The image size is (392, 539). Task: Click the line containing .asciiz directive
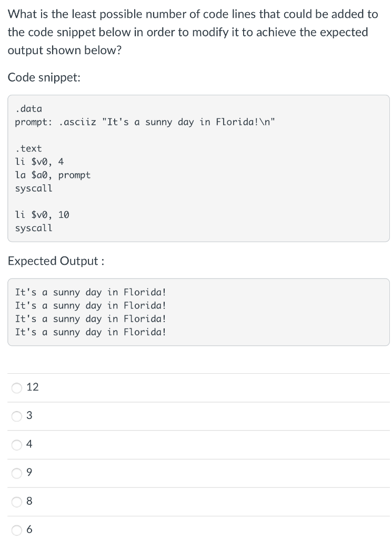tap(143, 122)
